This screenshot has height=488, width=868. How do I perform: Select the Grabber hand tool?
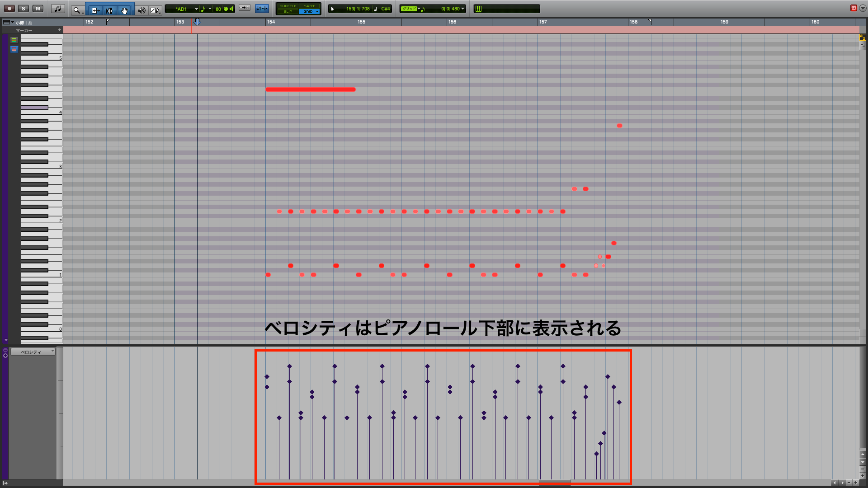(x=124, y=10)
